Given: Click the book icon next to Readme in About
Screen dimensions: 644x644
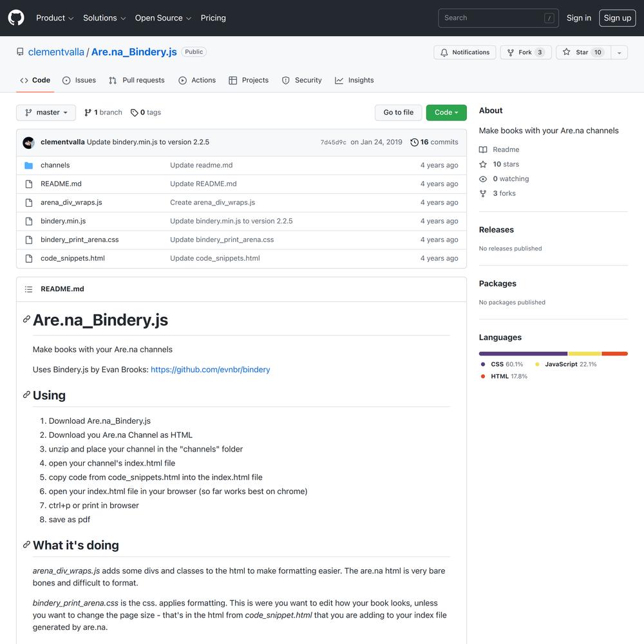Looking at the screenshot, I should pyautogui.click(x=483, y=150).
